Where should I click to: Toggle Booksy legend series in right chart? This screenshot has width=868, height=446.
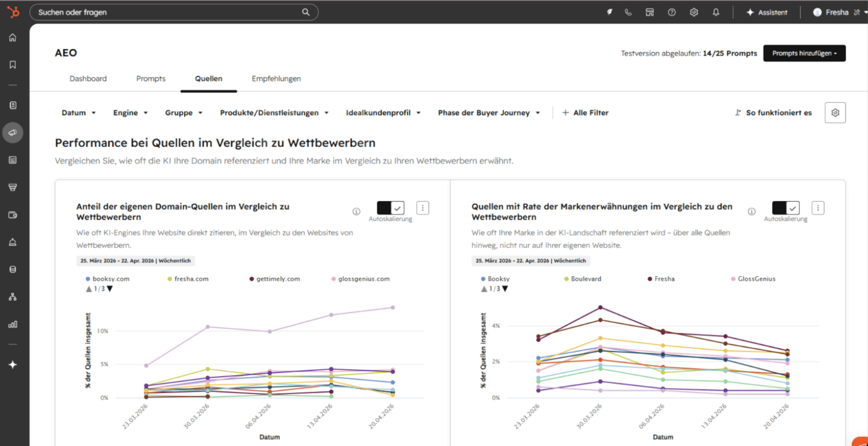[495, 279]
